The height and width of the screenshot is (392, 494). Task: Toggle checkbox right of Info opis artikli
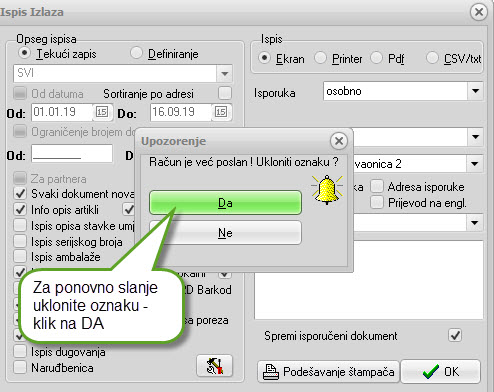(129, 209)
